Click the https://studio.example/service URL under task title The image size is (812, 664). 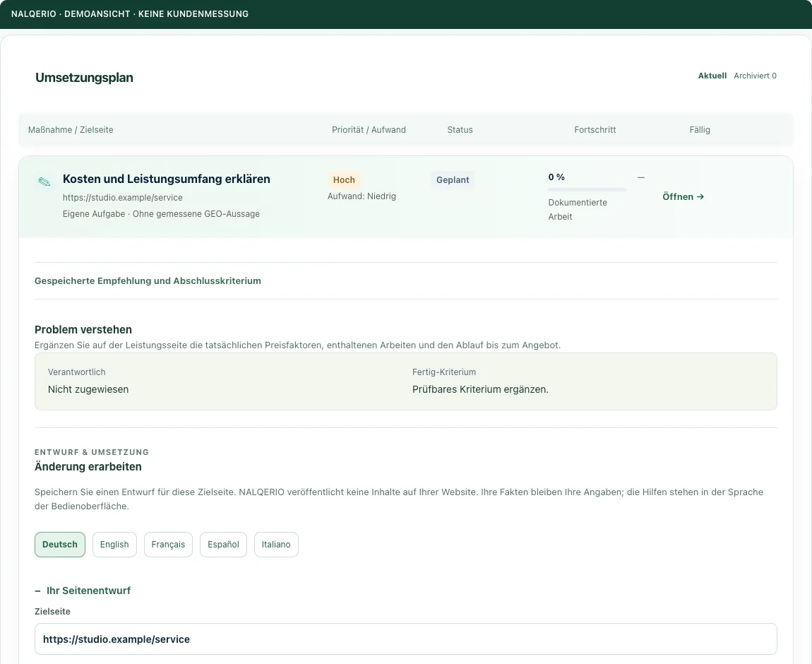click(123, 197)
